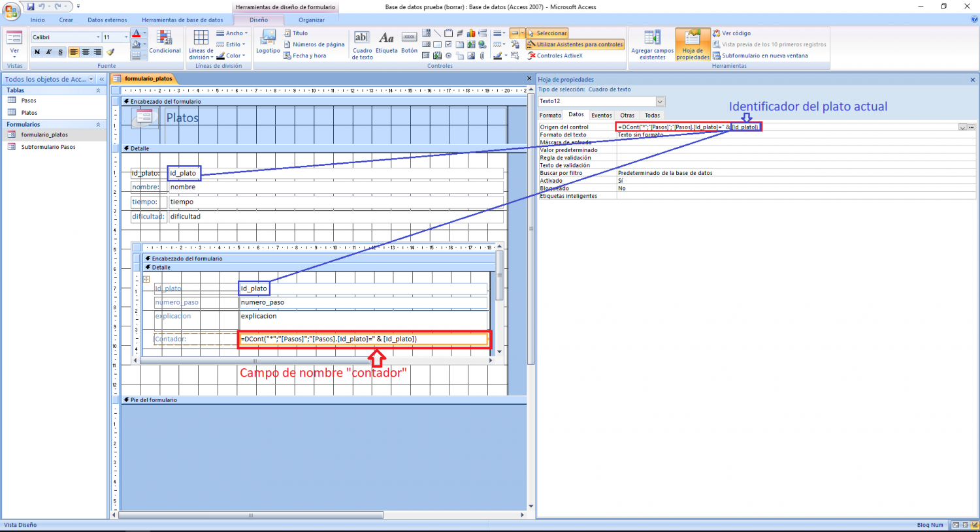Screen dimensions: 980x532
Task: Align text left in Fuente group
Action: (74, 52)
